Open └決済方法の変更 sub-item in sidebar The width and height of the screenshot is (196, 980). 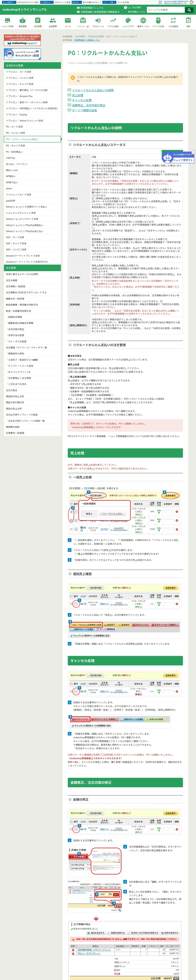pos(32,335)
